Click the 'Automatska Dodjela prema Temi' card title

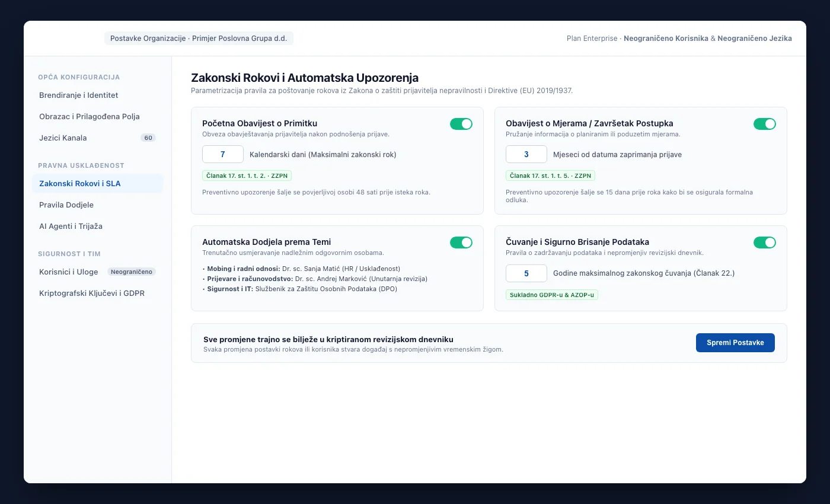point(267,242)
